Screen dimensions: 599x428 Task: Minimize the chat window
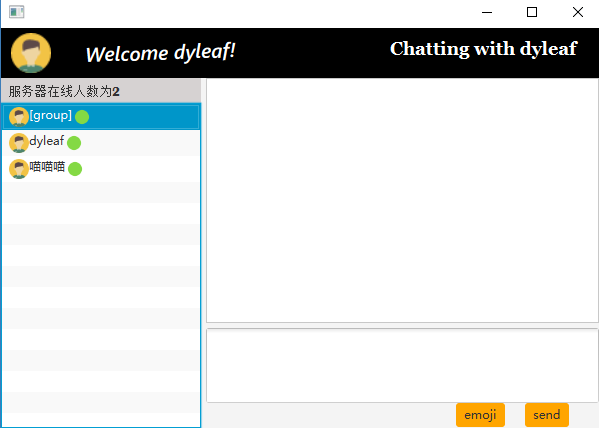487,12
